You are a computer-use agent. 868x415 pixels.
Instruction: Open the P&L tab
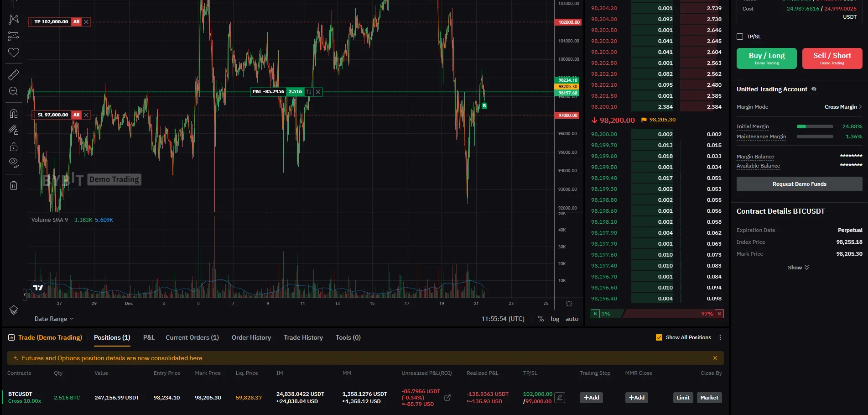[149, 337]
